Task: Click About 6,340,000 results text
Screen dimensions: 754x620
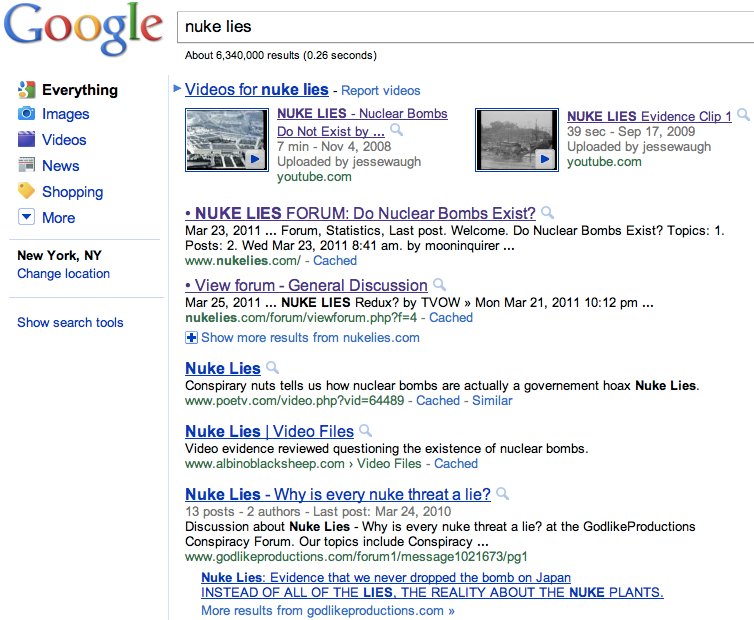Action: click(x=280, y=55)
